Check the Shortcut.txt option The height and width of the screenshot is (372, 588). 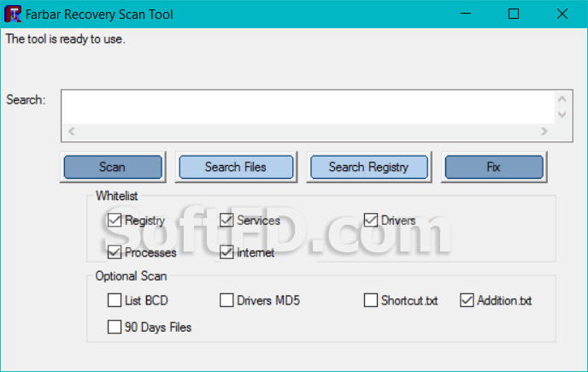coord(371,300)
